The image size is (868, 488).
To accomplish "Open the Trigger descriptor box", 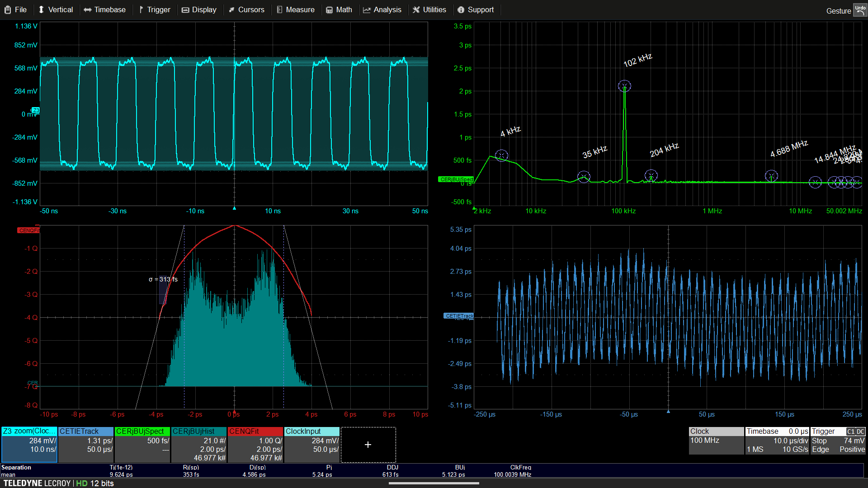I will pos(838,440).
